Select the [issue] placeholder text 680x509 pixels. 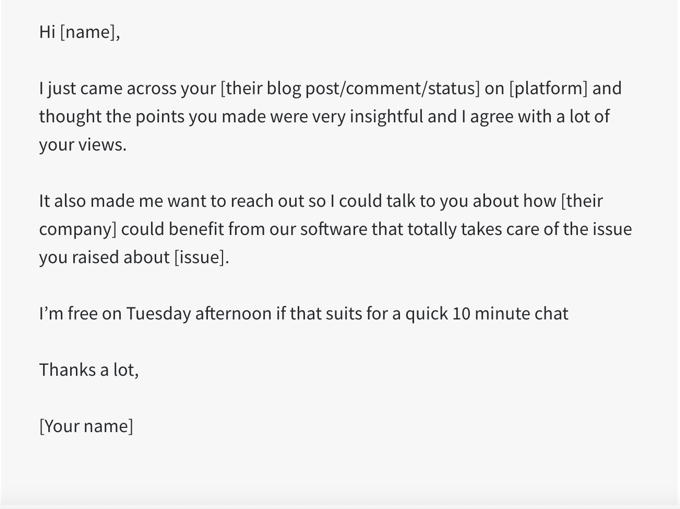[201, 257]
